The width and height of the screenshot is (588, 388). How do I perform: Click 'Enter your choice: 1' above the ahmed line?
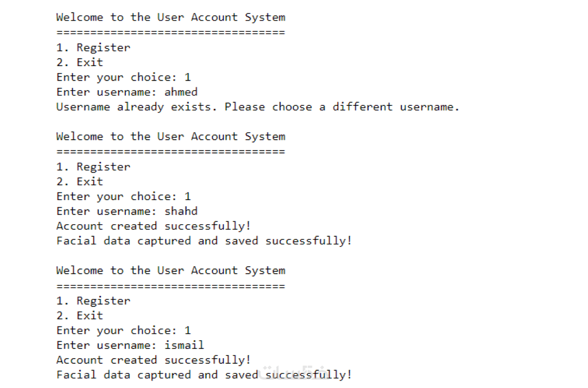(x=123, y=77)
